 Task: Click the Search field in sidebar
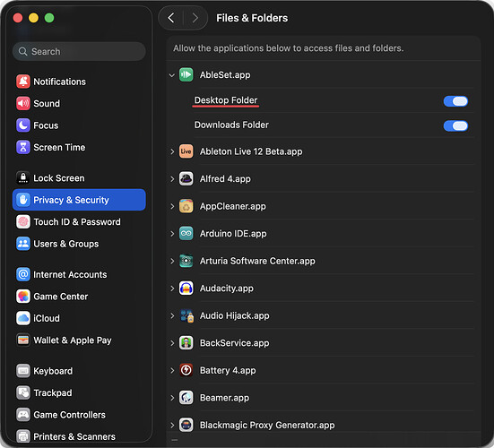point(79,51)
